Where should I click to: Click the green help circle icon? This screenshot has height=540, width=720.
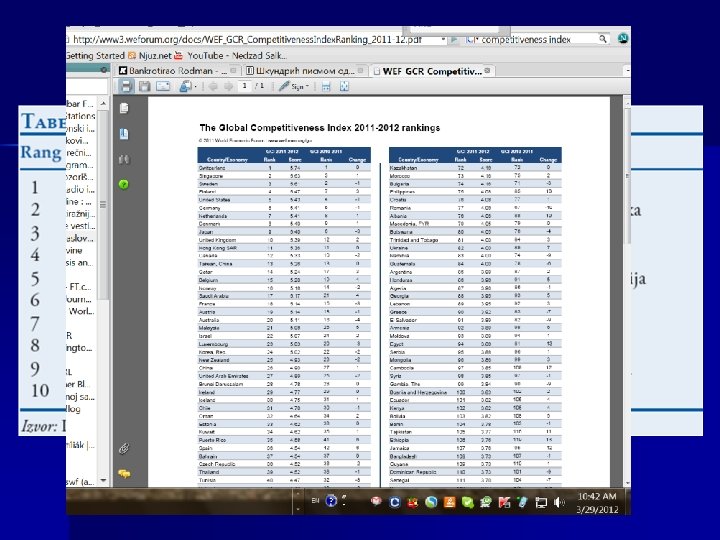(x=124, y=185)
